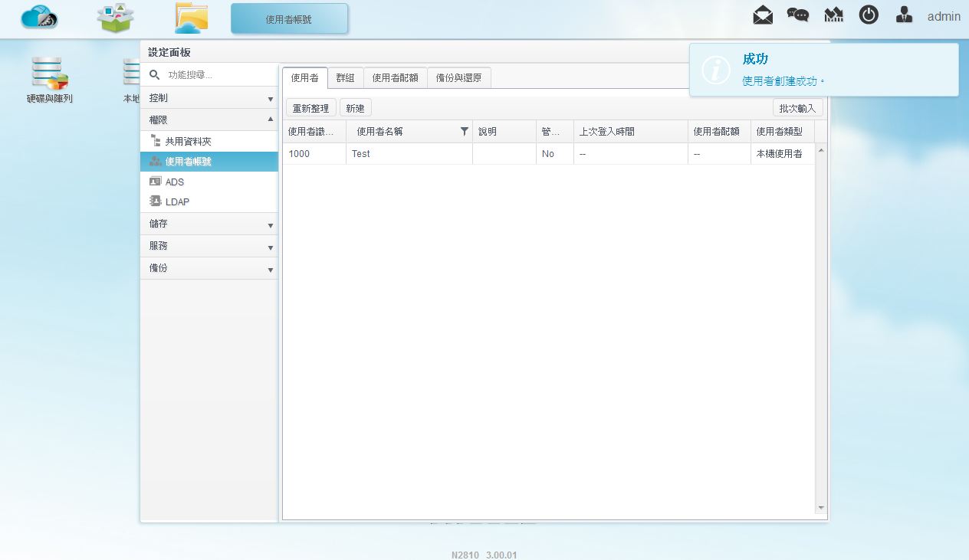969x560 pixels.
Task: Select the user name cell Test
Action: [409, 154]
